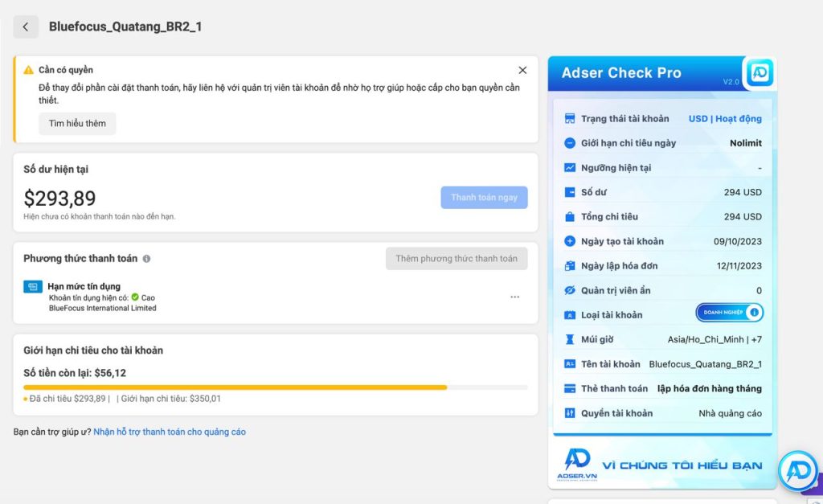
Task: Click the Adser Check Pro header logo
Action: coord(759,72)
